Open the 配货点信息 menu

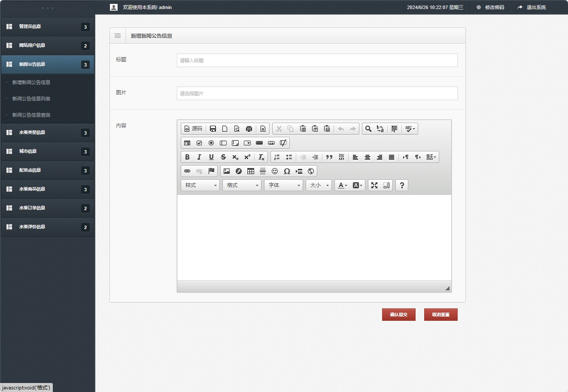pos(47,170)
